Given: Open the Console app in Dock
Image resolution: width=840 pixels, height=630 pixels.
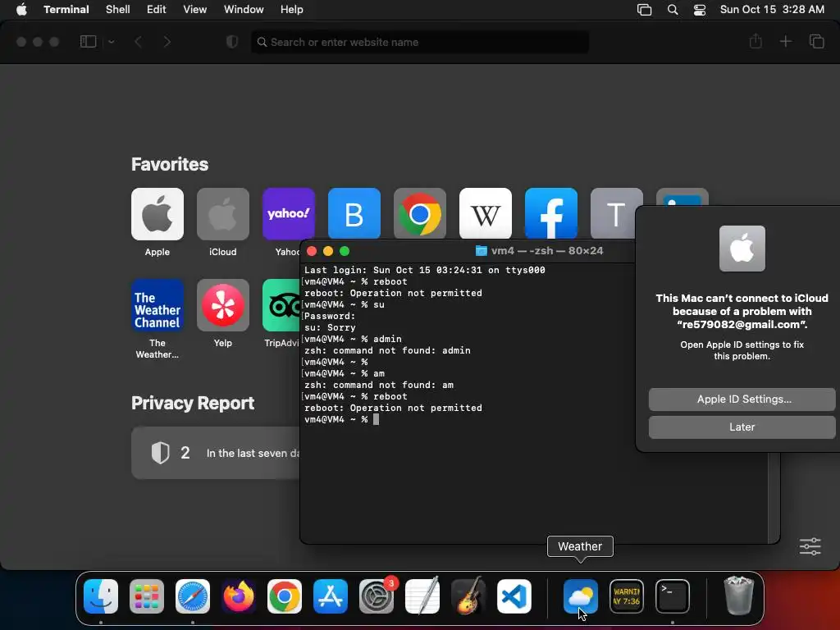Looking at the screenshot, I should click(x=627, y=596).
